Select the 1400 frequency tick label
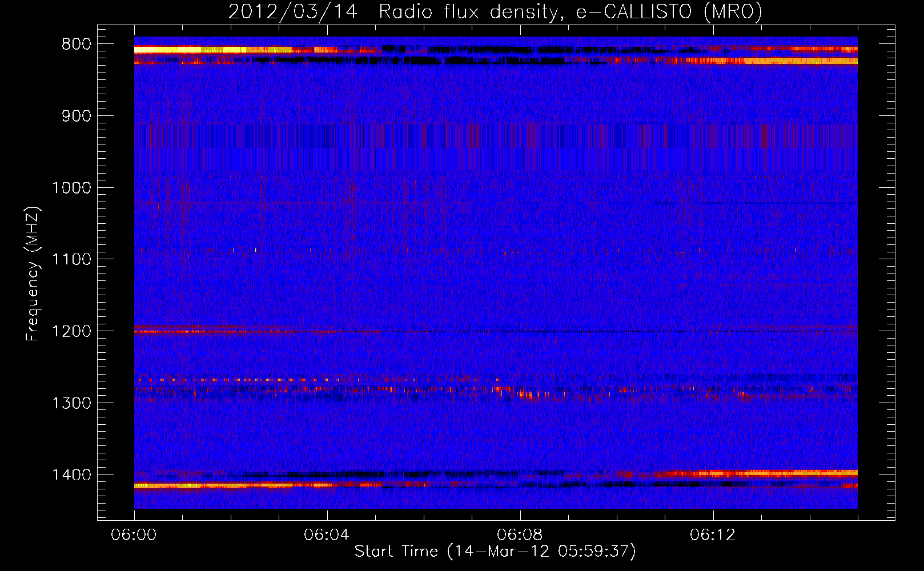Viewport: 924px width, 571px height. 71,475
